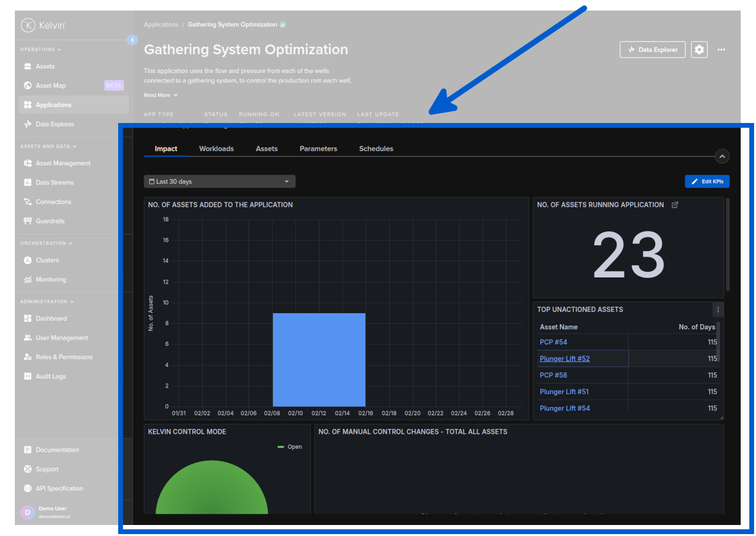Open the Last 30 days date range dropdown
This screenshot has height=536, width=756.
pos(219,182)
